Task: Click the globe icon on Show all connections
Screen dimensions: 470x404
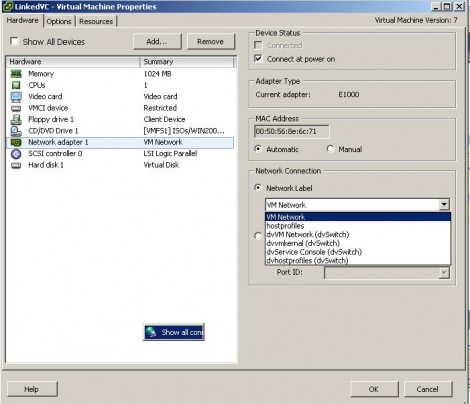Action: point(151,332)
